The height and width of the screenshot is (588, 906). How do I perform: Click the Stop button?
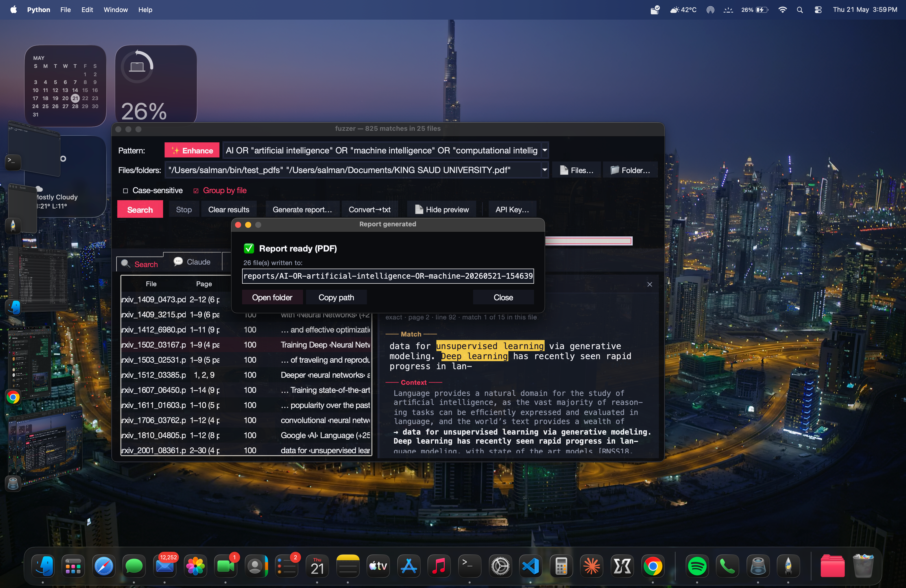184,209
